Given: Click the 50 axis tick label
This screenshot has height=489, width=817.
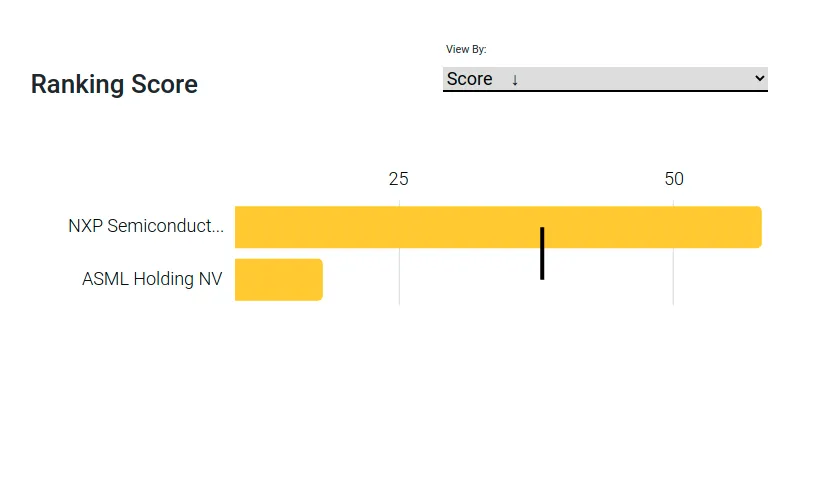Looking at the screenshot, I should [674, 179].
